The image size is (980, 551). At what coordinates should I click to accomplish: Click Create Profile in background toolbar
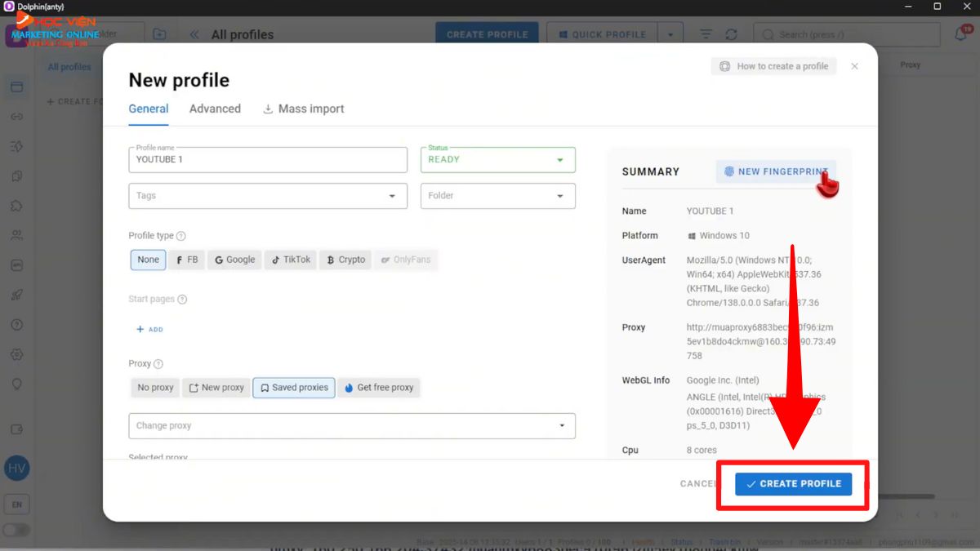click(488, 35)
